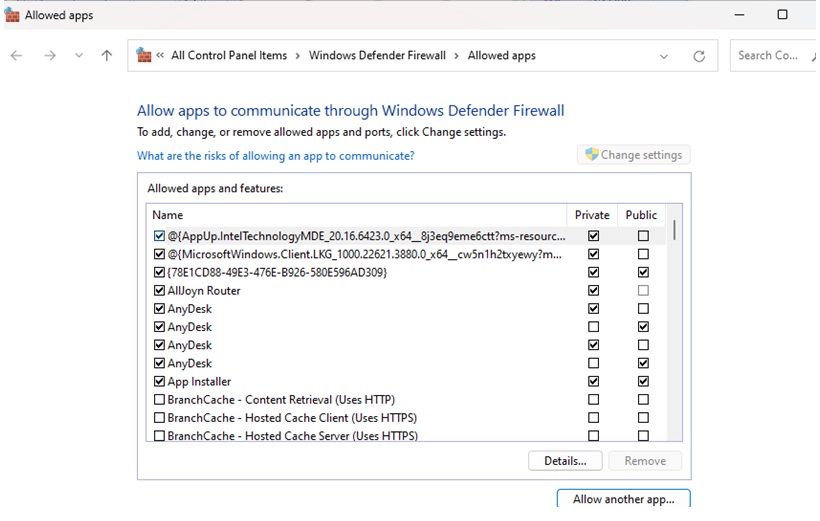The height and width of the screenshot is (521, 820).
Task: Expand chevron after Windows Defender Firewall
Action: pos(456,56)
